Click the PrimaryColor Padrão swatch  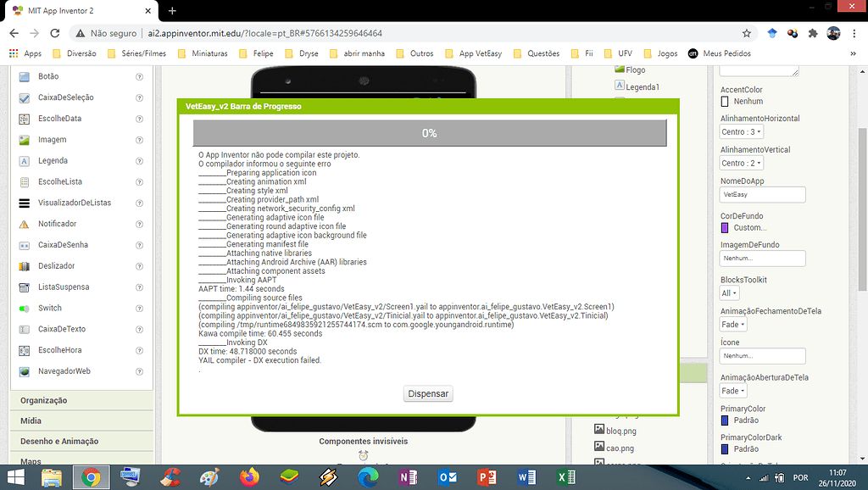click(x=725, y=420)
